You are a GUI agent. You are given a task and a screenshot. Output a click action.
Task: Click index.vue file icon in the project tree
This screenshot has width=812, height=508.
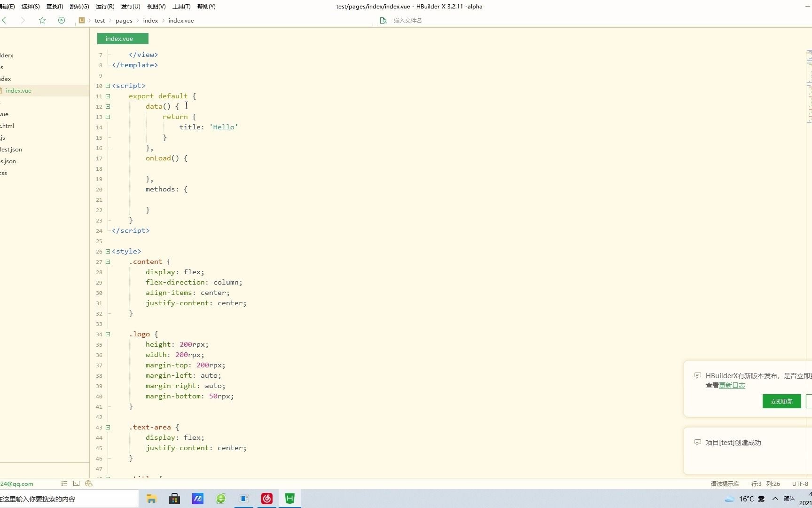(1, 90)
